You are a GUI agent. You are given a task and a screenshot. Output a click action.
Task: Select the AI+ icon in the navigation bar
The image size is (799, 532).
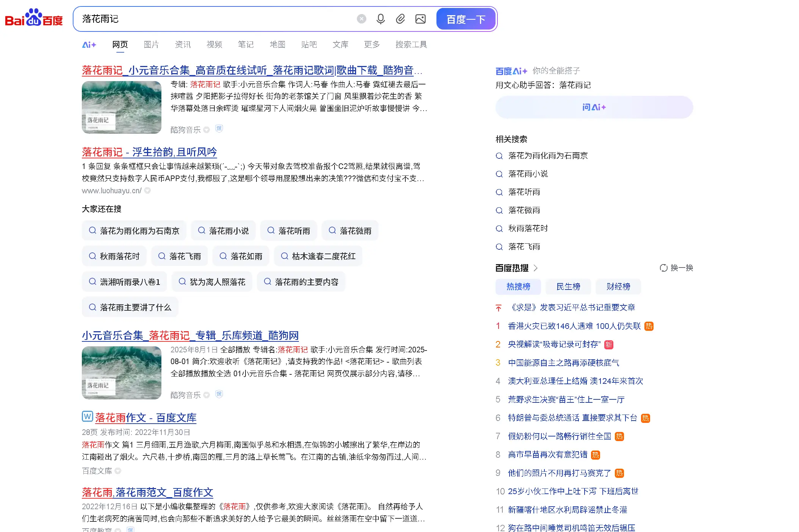point(89,44)
